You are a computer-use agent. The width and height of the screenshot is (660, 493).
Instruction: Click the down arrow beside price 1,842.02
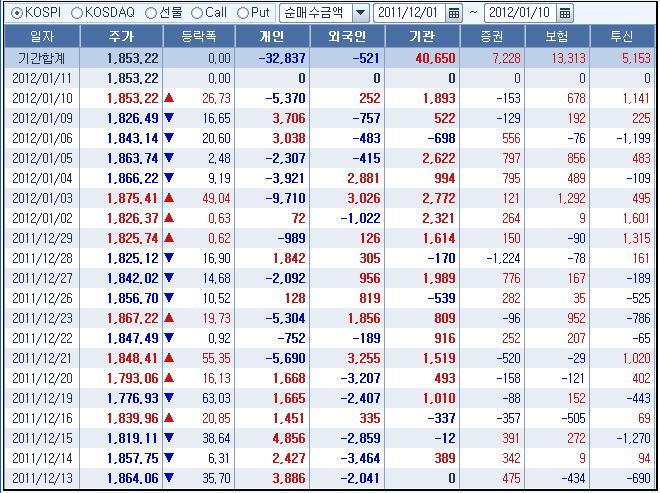pyautogui.click(x=169, y=278)
